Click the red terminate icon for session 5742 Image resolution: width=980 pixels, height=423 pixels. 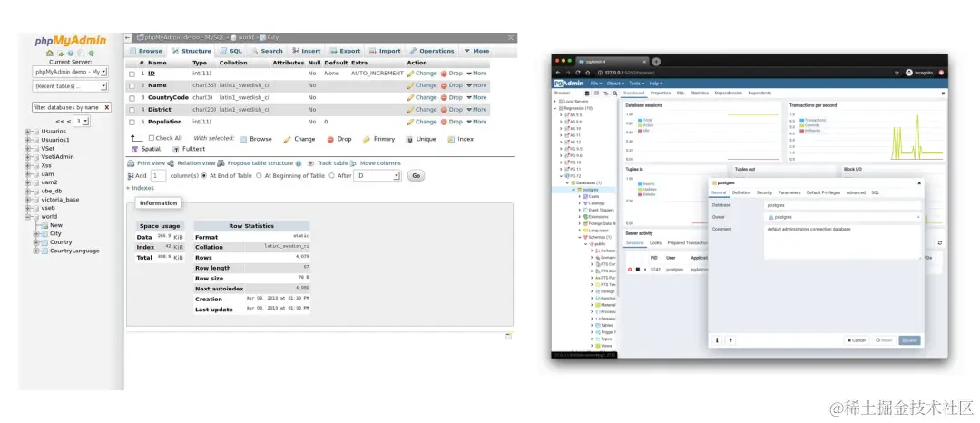(630, 270)
